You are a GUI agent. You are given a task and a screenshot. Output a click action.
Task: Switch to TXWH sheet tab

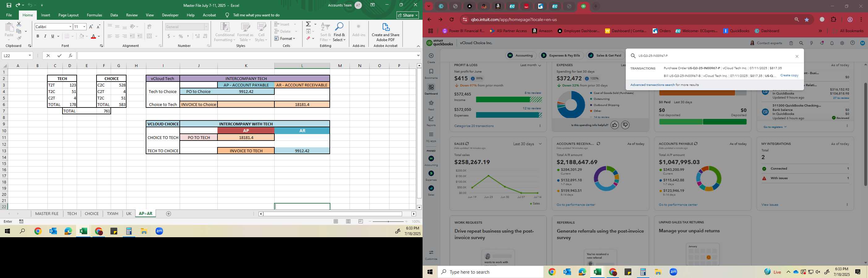click(x=113, y=214)
